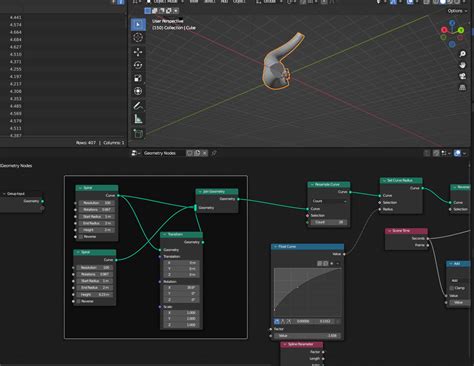Click Value slider in Float Curve node

click(x=307, y=336)
